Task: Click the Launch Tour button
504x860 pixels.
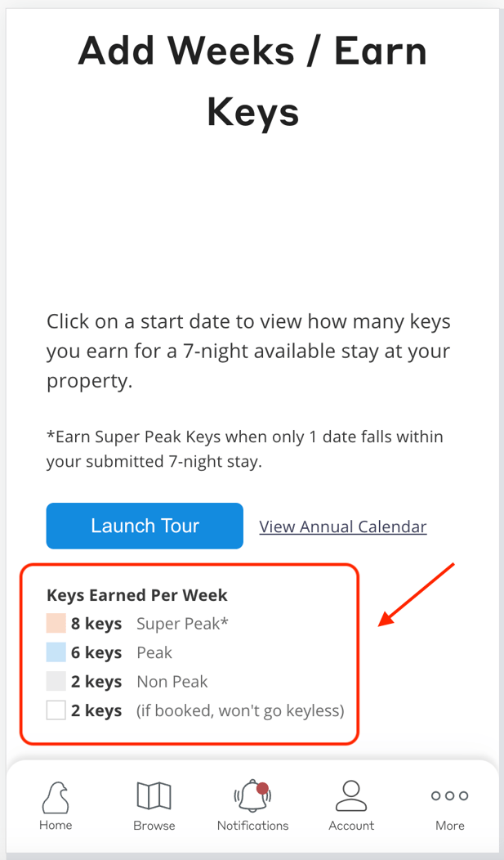Action: pyautogui.click(x=145, y=526)
